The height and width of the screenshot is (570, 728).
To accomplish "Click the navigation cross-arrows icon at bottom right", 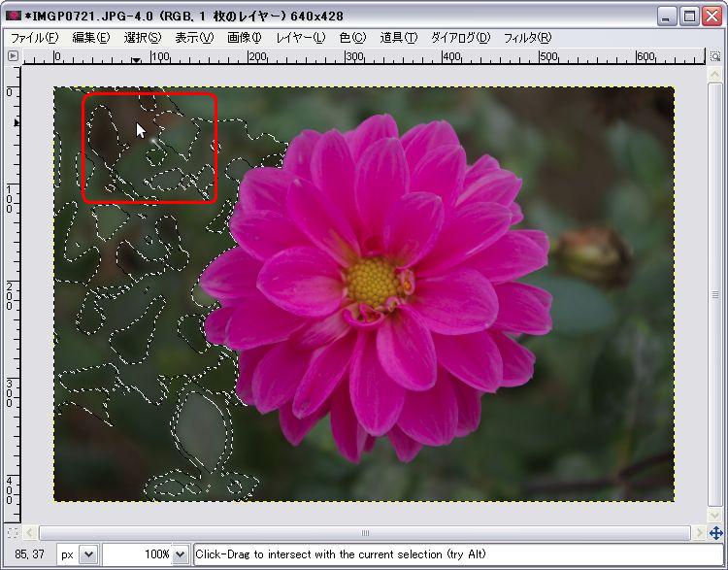I will tap(715, 533).
